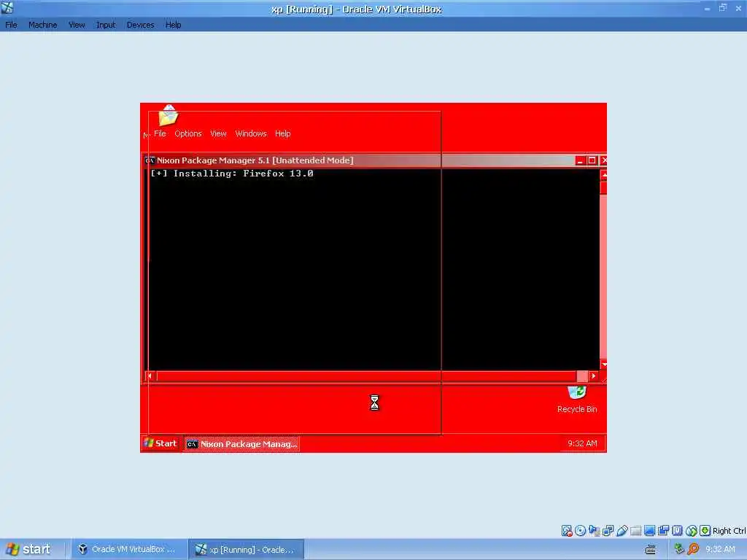
Task: Click the host tray network download icon
Action: tap(679, 549)
